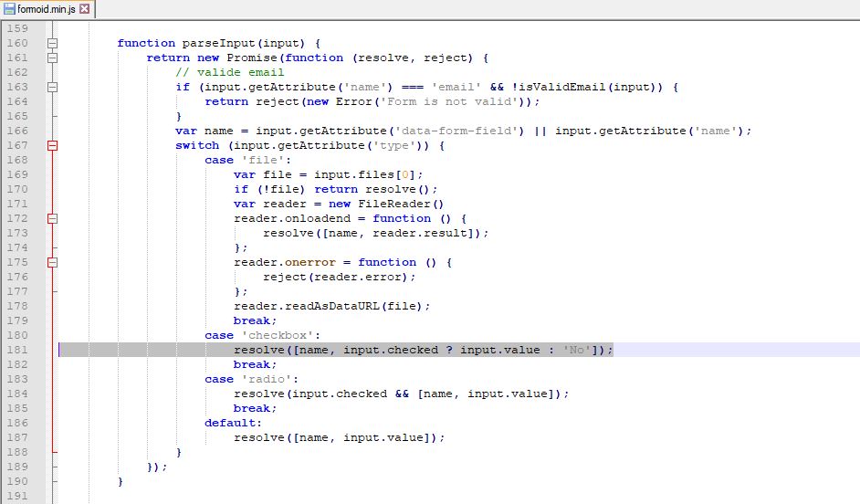860x504 pixels.
Task: Collapse the parseInput function fold marker
Action: (x=52, y=43)
